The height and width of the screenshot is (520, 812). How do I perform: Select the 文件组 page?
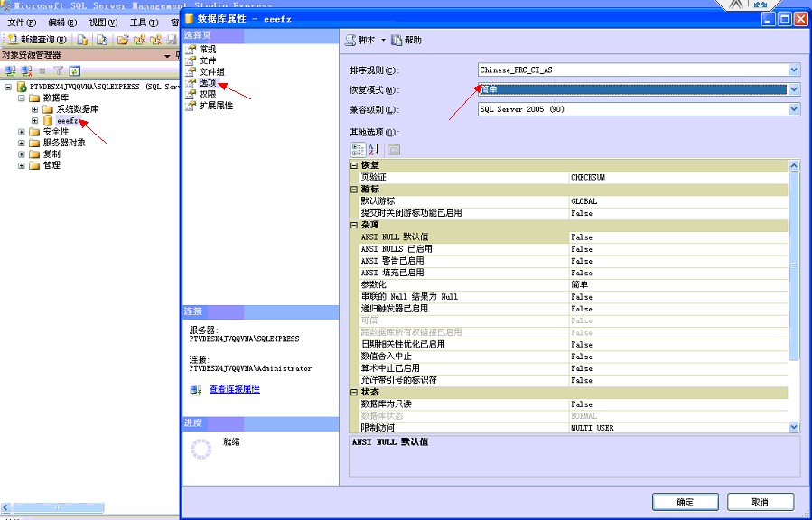(211, 72)
